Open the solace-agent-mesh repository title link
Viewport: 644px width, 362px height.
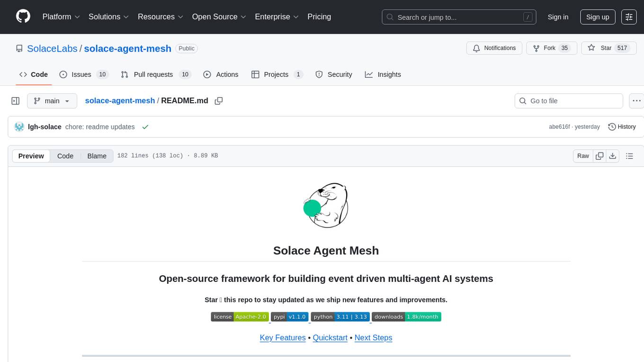click(x=128, y=48)
